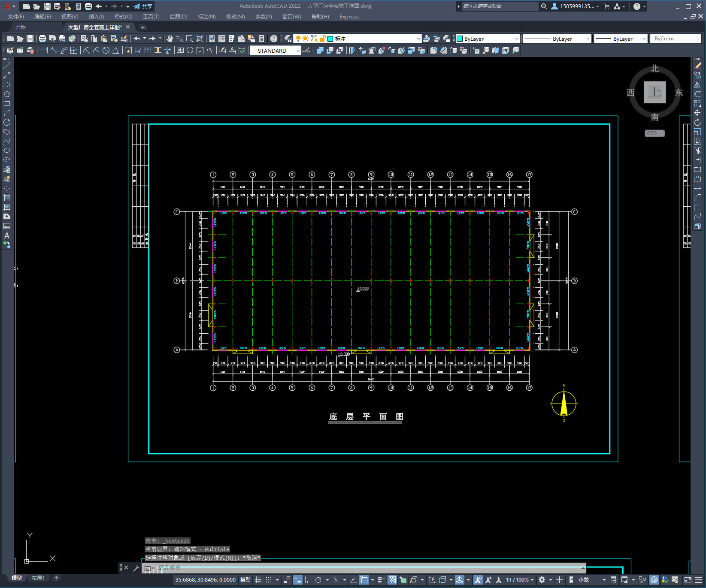Toggle Snap mode in the status bar
Viewport: 706px width, 588px height.
269,580
